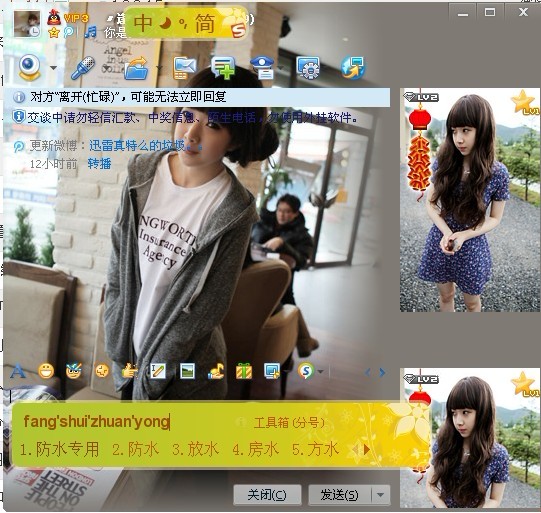Take a screenshot with the screen capture icon

coord(272,372)
